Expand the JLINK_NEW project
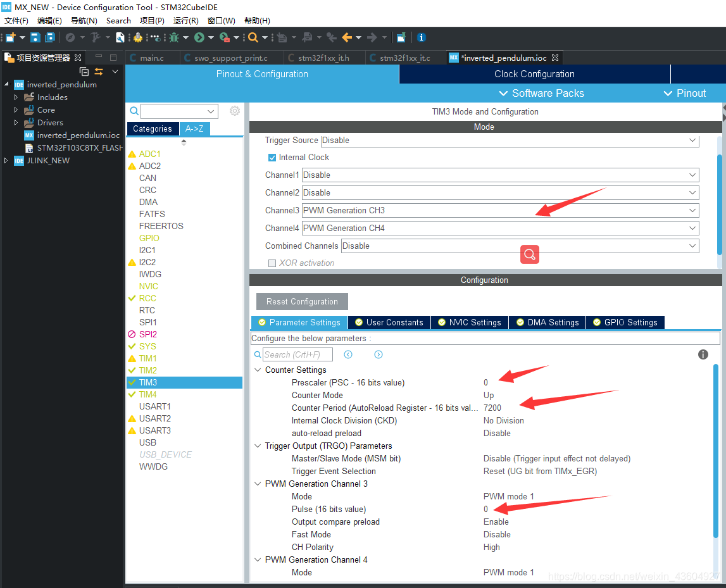The height and width of the screenshot is (588, 726). pyautogui.click(x=6, y=161)
